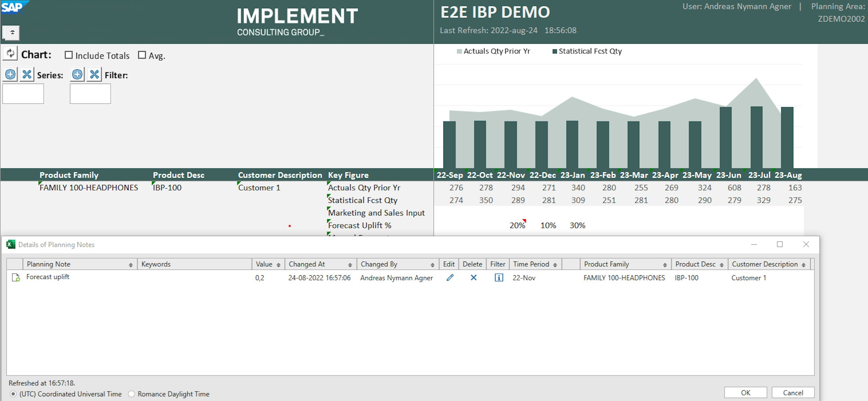Sort the Changed At column
868x401 pixels.
(x=350, y=265)
